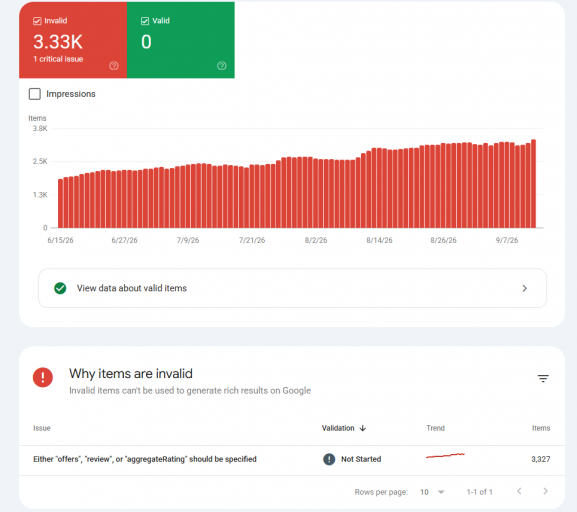Click '1 critical issue' text

point(58,59)
